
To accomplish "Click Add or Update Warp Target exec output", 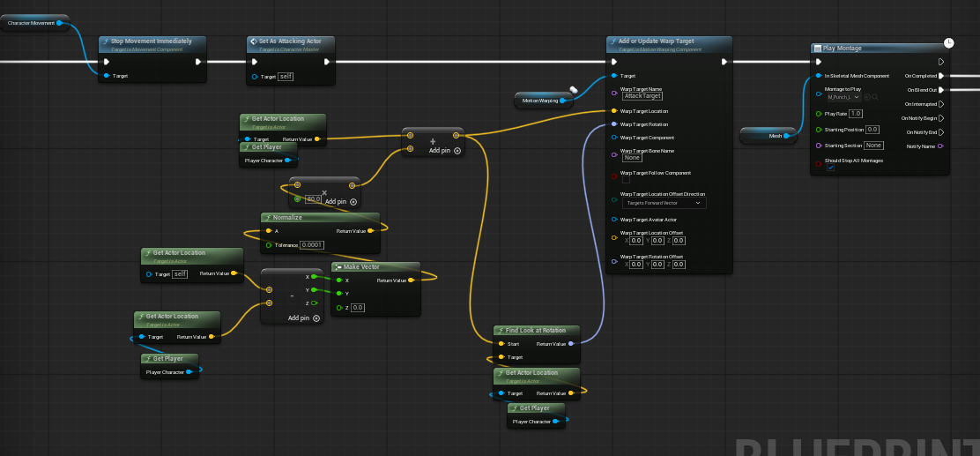I will (724, 62).
